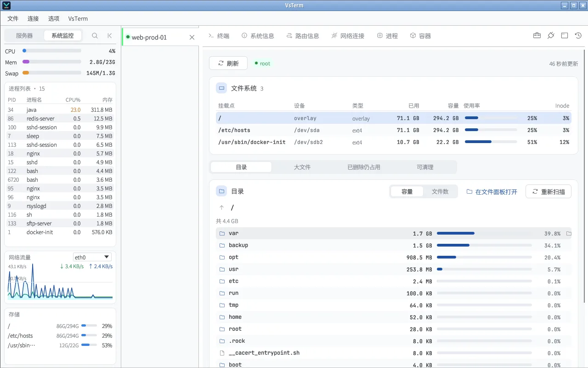Click the search magnifier in the sidebar
Screen dimensions: 588x368
click(95, 35)
